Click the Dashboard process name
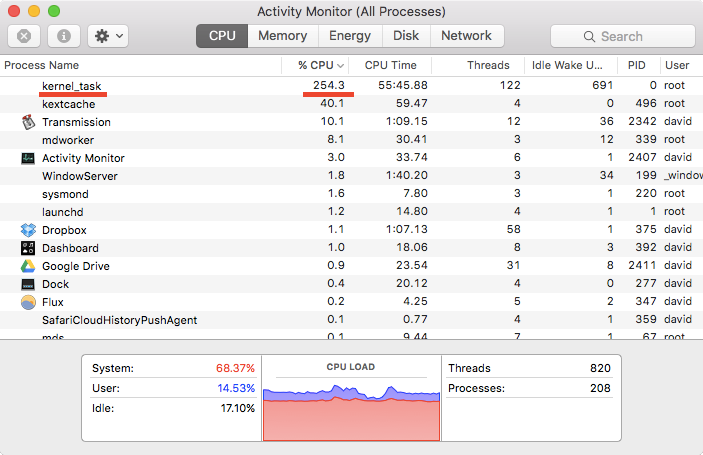This screenshot has height=455, width=703. coord(70,248)
